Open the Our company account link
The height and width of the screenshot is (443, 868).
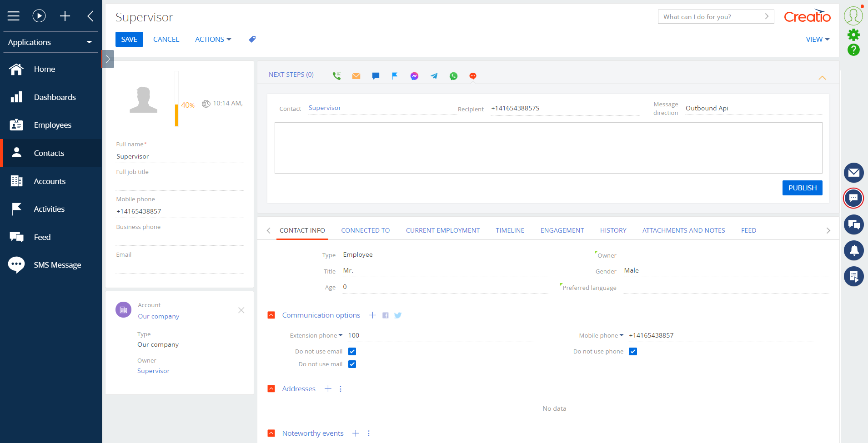159,316
